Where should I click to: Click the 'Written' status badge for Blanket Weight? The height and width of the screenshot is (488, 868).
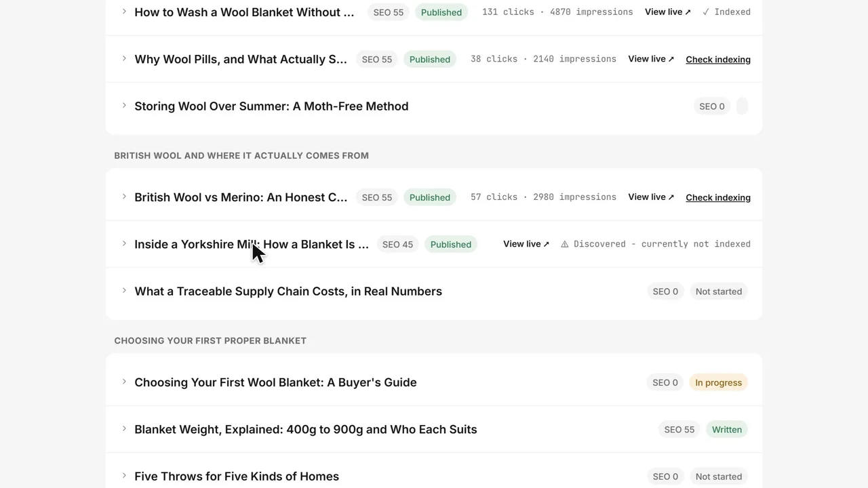point(726,429)
